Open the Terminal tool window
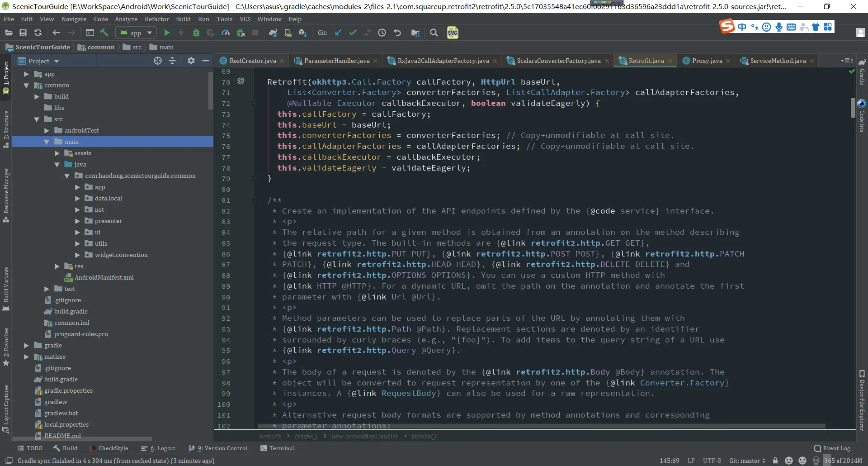The height and width of the screenshot is (466, 868). pos(278,448)
